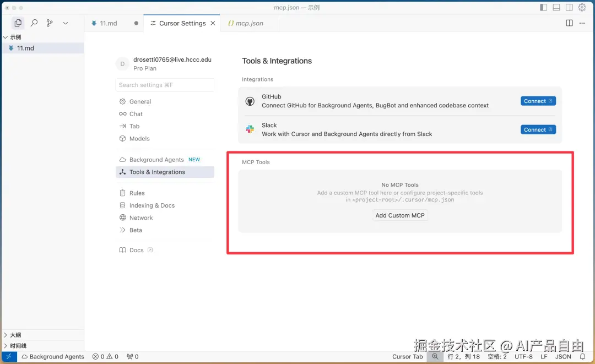
Task: Click the account email drosetti0765@live.hccc.edu
Action: [x=172, y=59]
